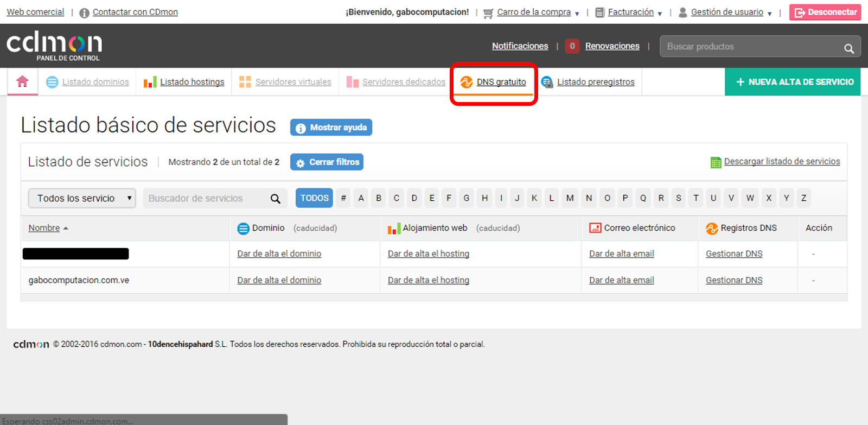Click the cdmon Panel de Control logo
Viewport: 868px width, 425px height.
coord(54,46)
